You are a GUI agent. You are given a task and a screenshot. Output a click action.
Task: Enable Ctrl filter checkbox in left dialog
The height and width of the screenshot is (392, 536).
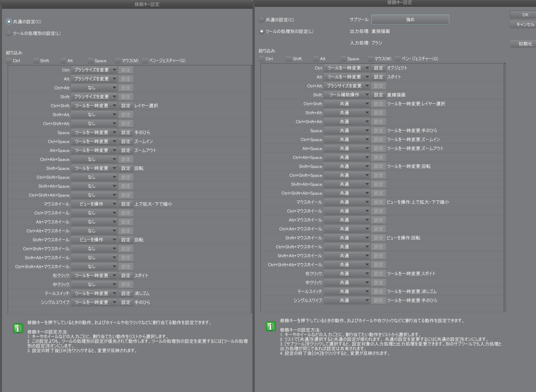click(9, 60)
